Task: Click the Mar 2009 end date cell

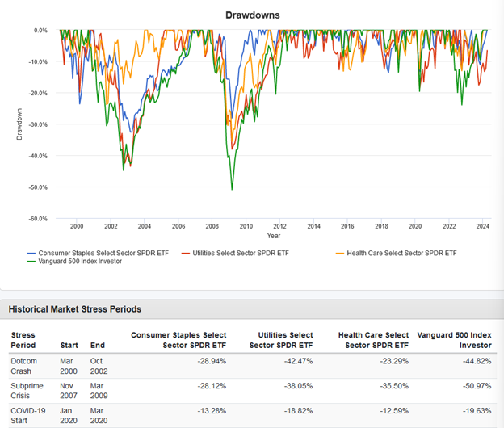Action: (99, 391)
